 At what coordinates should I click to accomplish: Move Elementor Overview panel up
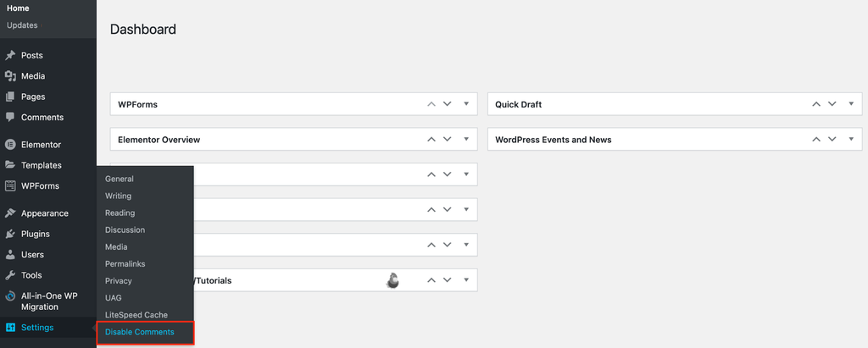431,139
